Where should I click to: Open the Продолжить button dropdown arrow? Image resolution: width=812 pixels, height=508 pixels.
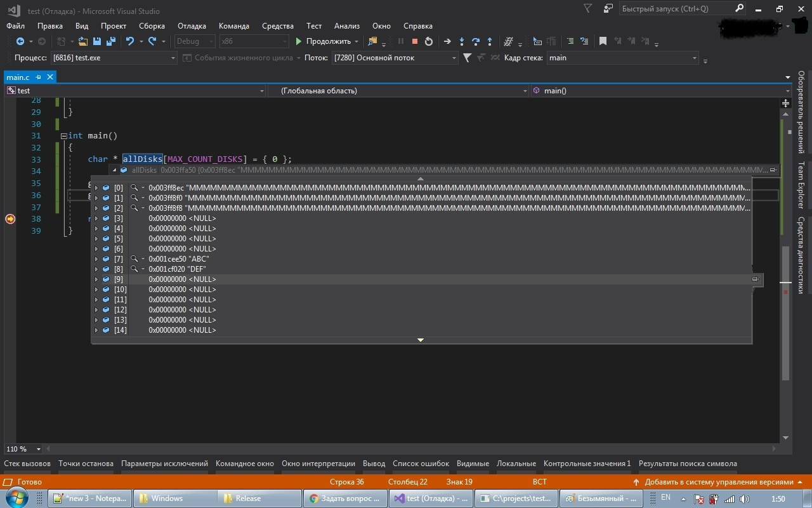tap(357, 41)
